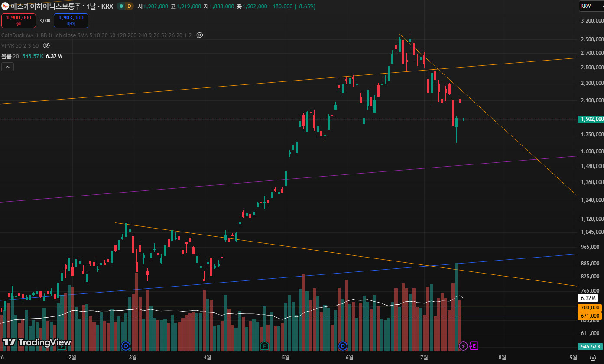Collapse the indicator legend with chevron
This screenshot has width=604, height=364.
(7, 67)
